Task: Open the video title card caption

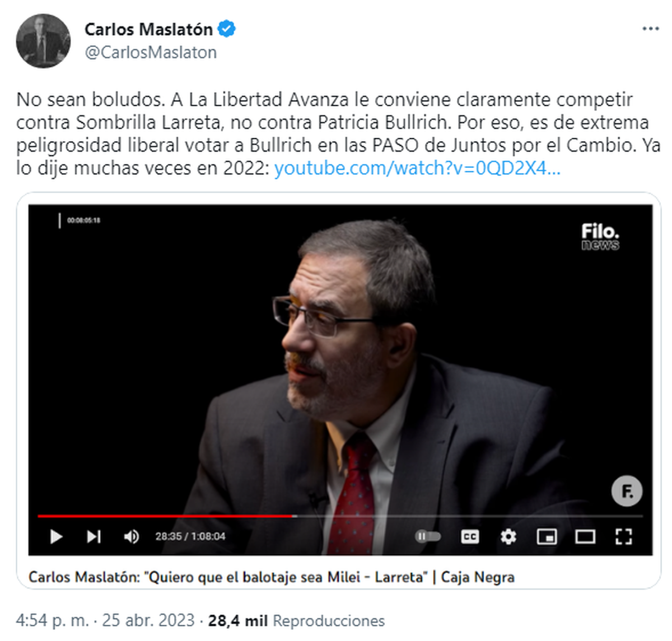Action: 272,577
